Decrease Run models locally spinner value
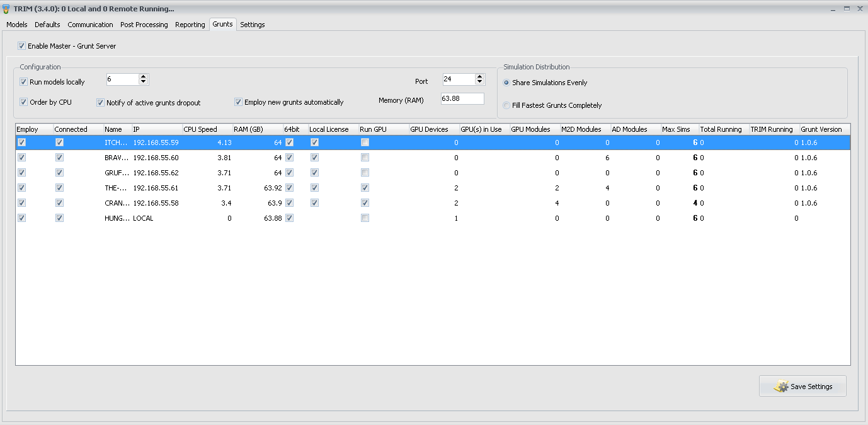The height and width of the screenshot is (425, 868). (144, 82)
